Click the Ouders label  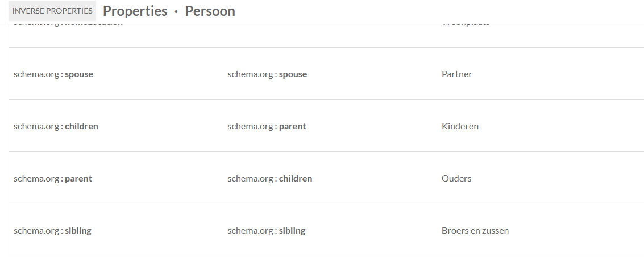point(456,179)
